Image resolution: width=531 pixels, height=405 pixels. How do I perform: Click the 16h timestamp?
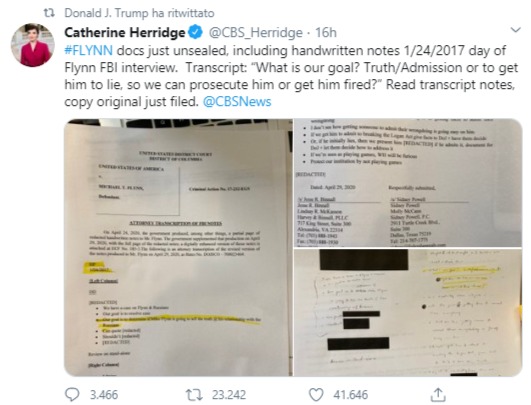pyautogui.click(x=326, y=33)
